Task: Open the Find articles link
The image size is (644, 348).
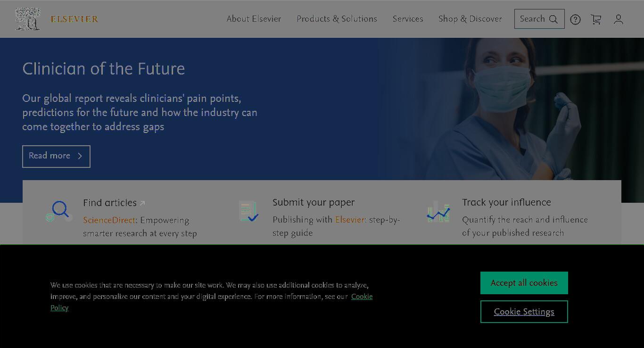Action: (114, 203)
